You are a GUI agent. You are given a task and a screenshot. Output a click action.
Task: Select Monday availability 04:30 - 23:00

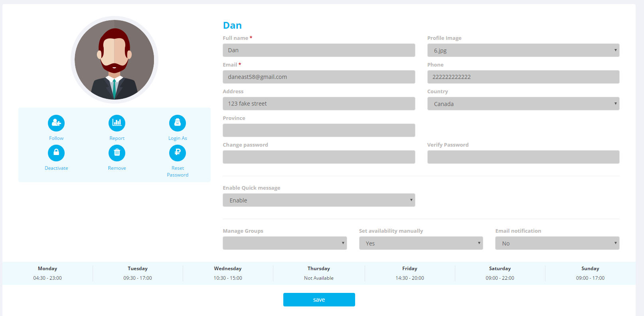click(x=47, y=278)
